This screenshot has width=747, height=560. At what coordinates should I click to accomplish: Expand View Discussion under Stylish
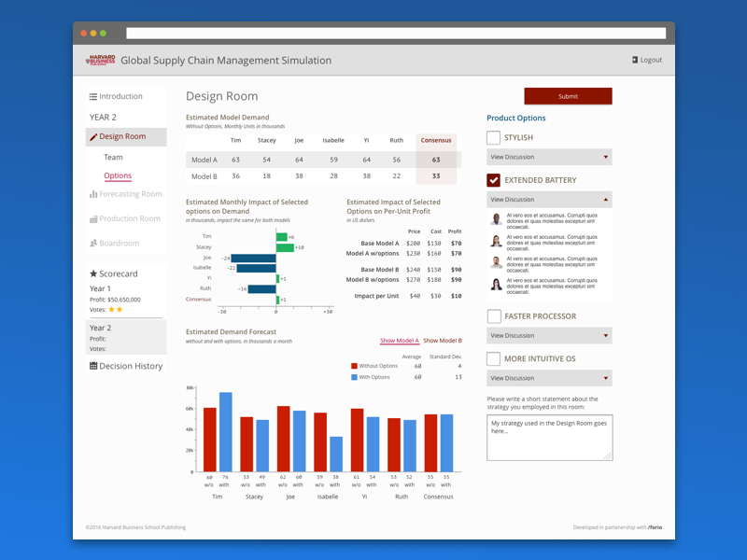point(549,157)
